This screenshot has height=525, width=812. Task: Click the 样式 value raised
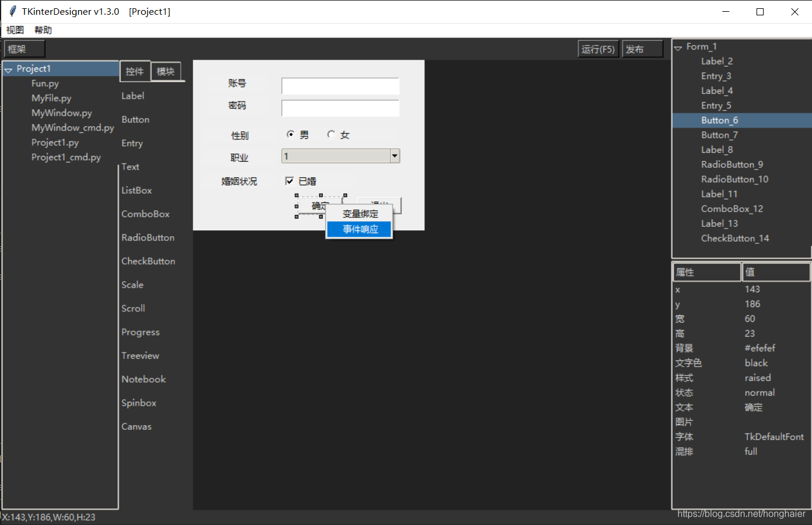click(758, 378)
